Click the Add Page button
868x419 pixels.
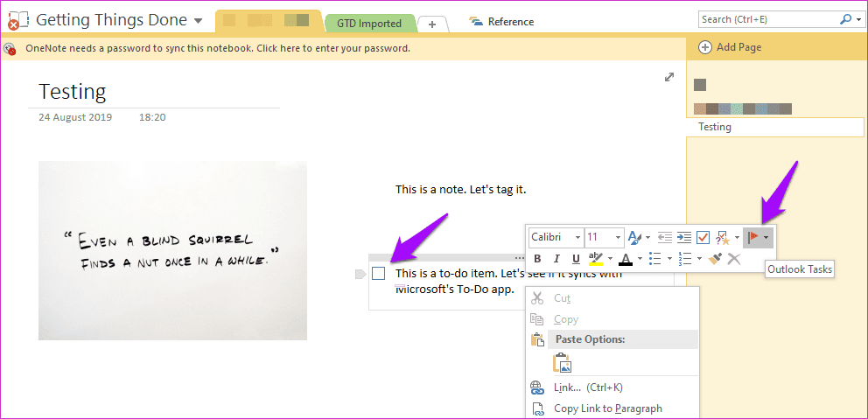point(730,47)
